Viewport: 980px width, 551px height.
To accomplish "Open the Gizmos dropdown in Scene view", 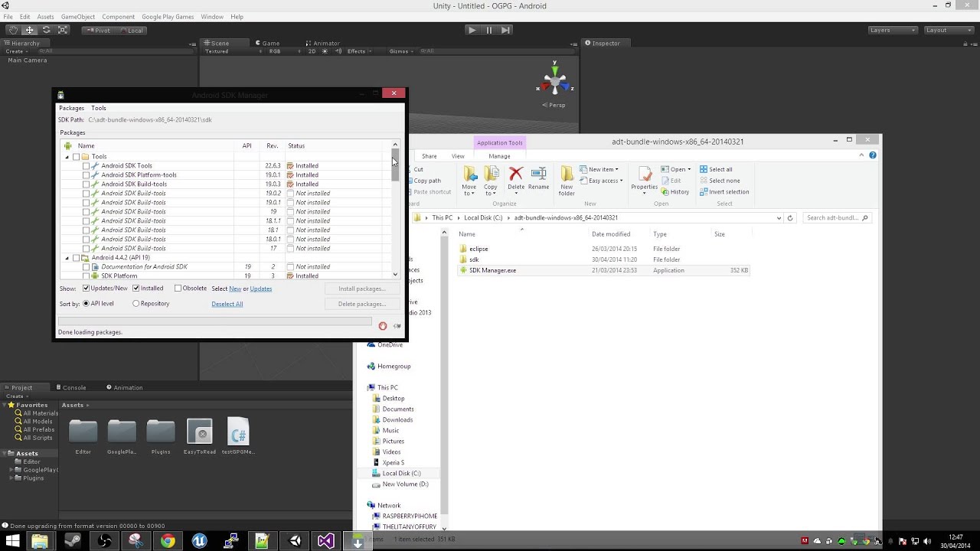I will point(401,51).
